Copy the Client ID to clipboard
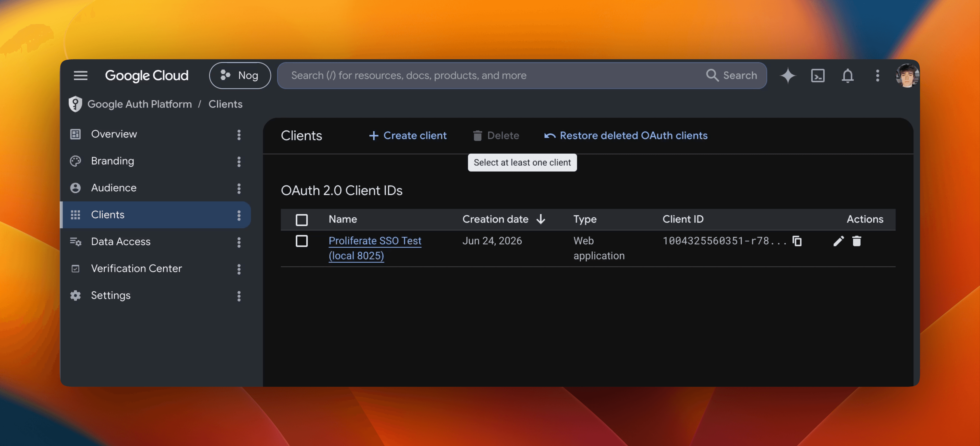Image resolution: width=980 pixels, height=446 pixels. click(797, 241)
